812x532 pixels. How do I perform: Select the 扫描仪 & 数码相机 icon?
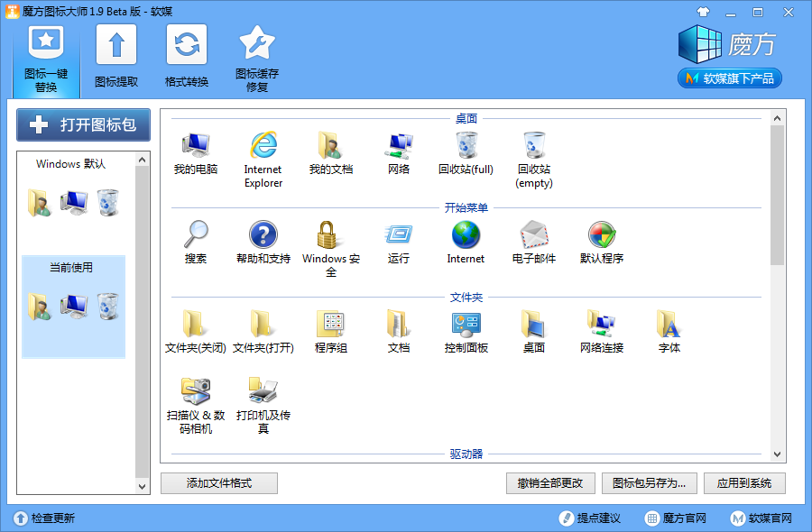coord(196,406)
